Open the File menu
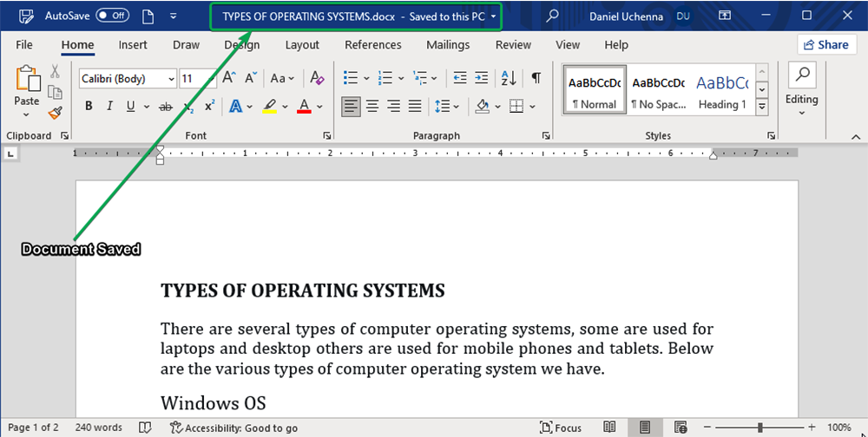This screenshot has height=437, width=868. pyautogui.click(x=23, y=45)
